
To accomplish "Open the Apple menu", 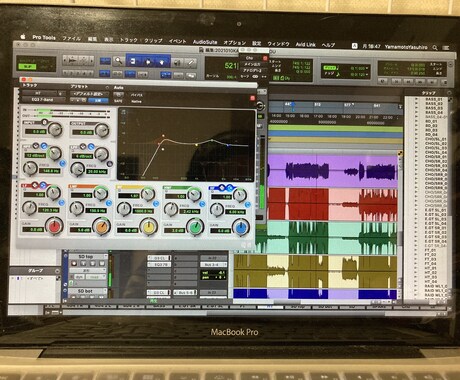I will click(23, 37).
